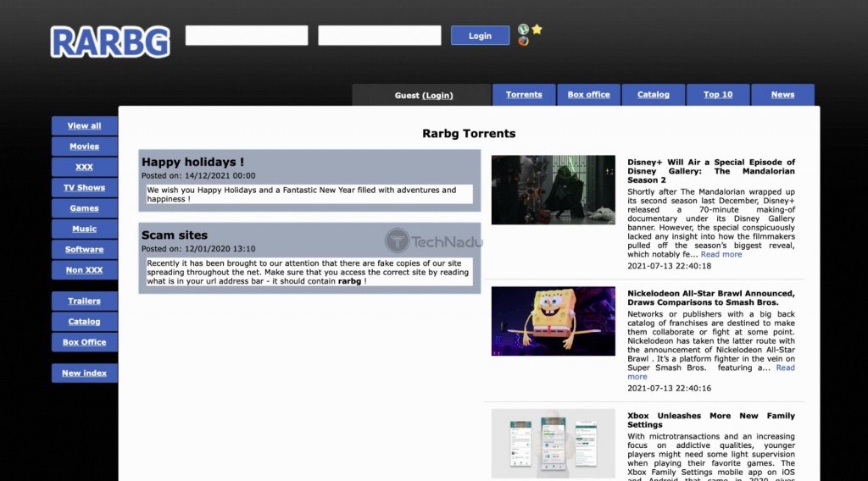Click the yellow star bookmark icon

tap(537, 30)
